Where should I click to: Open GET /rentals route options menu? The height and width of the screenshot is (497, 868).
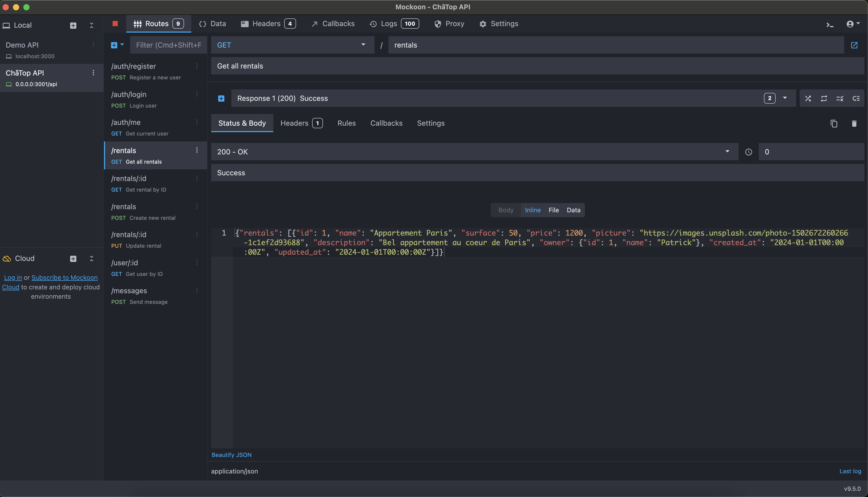click(197, 150)
